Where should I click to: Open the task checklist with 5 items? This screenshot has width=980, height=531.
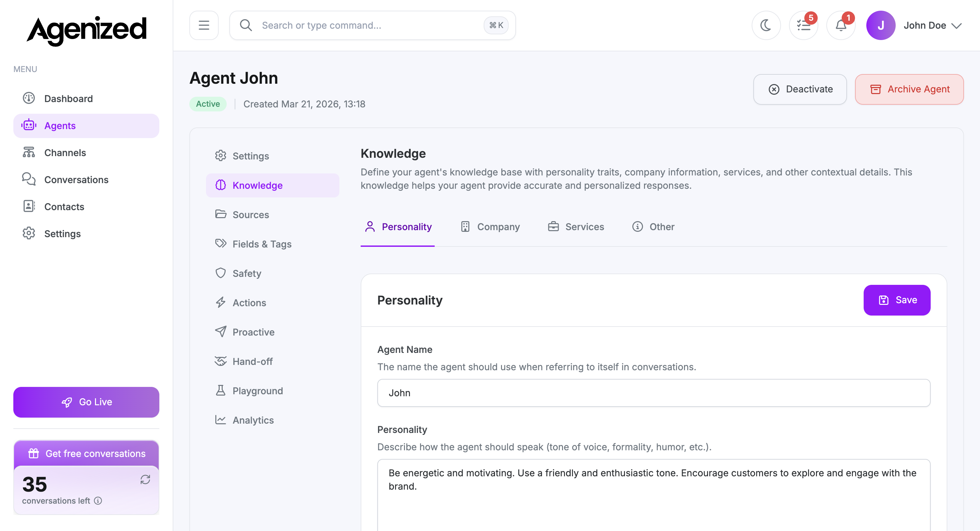click(804, 25)
